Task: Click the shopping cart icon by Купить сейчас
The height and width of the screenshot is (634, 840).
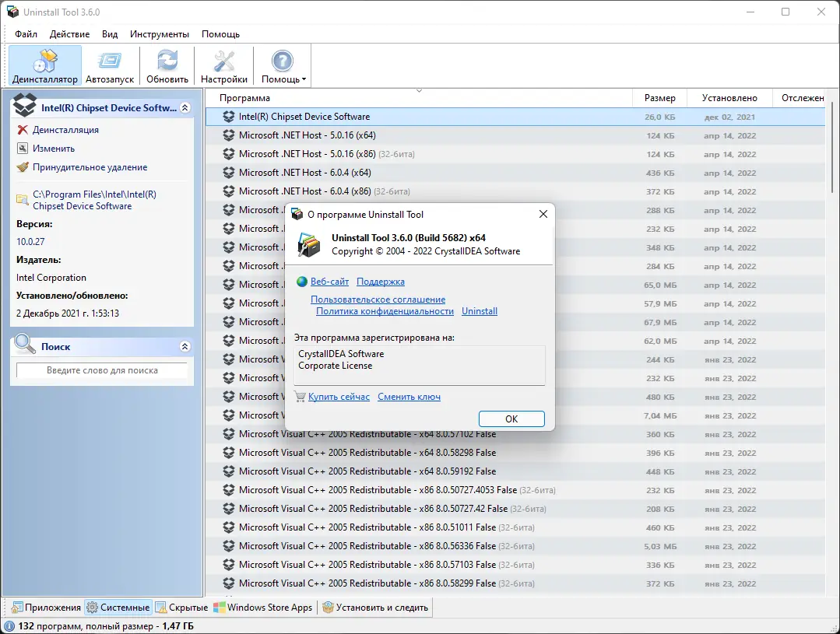Action: point(300,397)
